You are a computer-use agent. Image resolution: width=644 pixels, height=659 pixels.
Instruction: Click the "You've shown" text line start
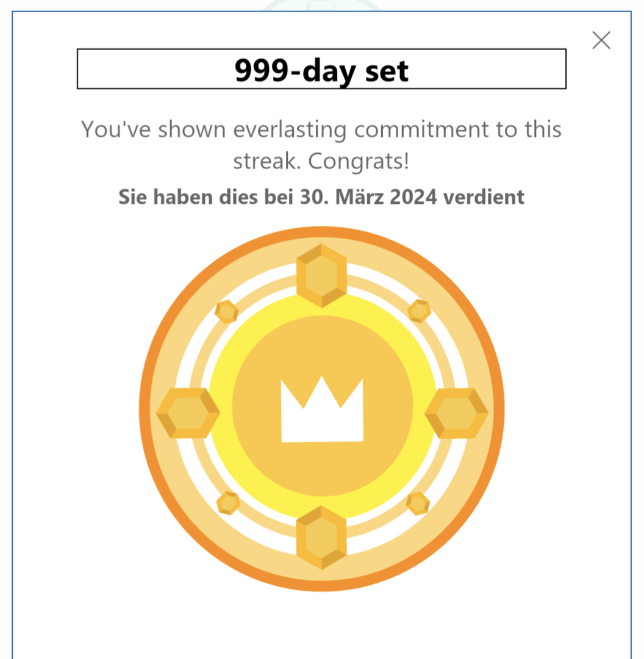[x=152, y=129]
